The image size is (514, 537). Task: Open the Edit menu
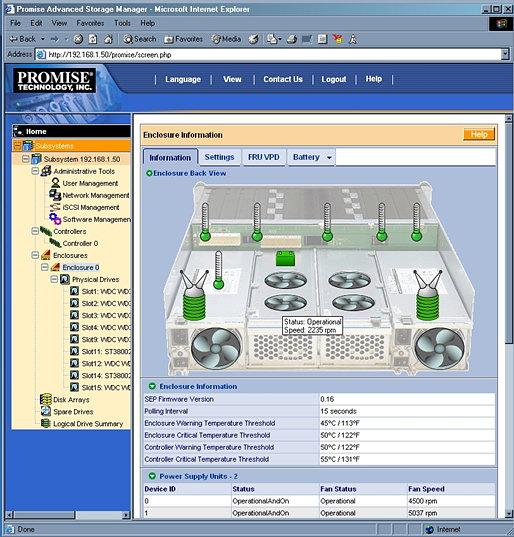coord(36,23)
